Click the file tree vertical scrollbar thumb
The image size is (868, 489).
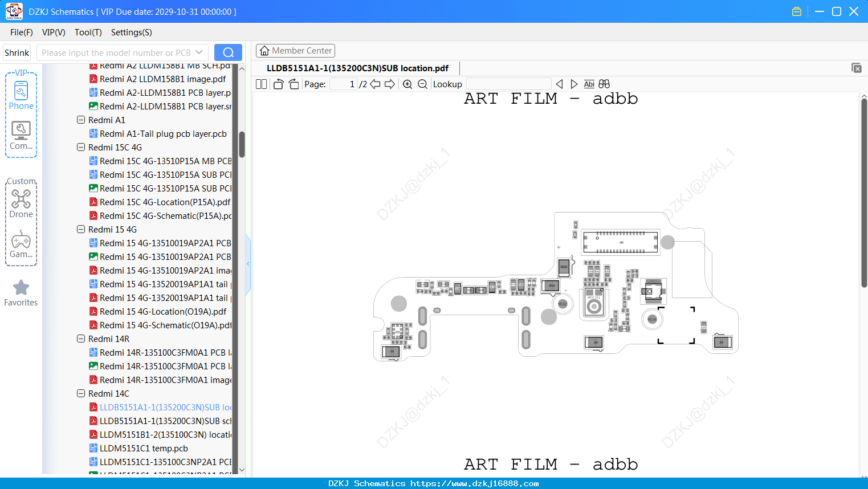(242, 145)
